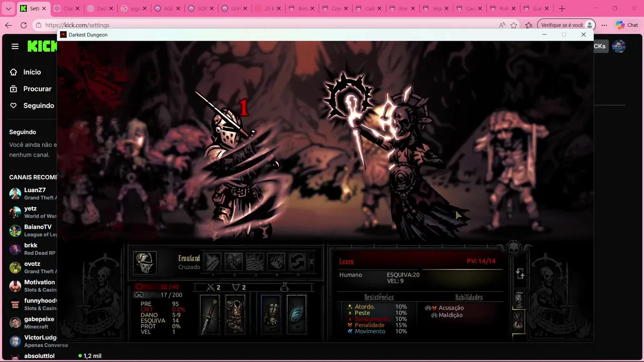Screen dimensions: 644x362
Task: Switch to the Calif browser tab
Action: point(370,9)
